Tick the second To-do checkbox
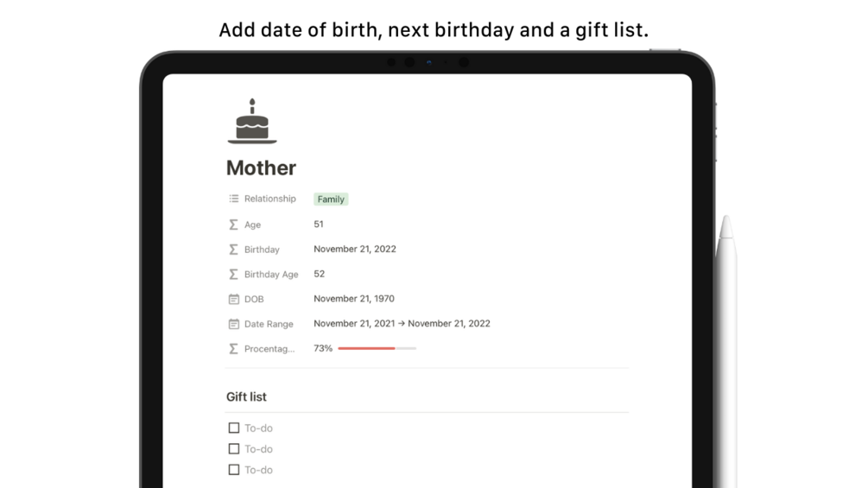The width and height of the screenshot is (868, 488). [234, 449]
